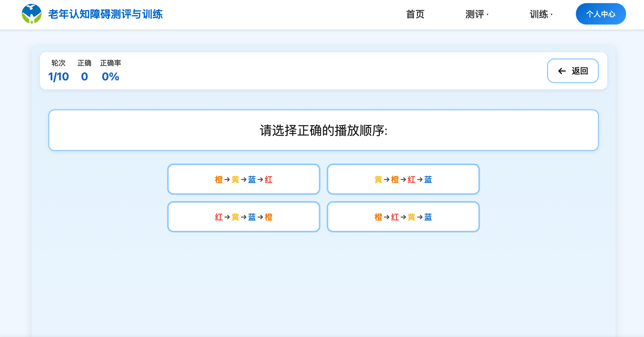Click the 返回 button to go back
This screenshot has height=337, width=644.
pos(573,71)
